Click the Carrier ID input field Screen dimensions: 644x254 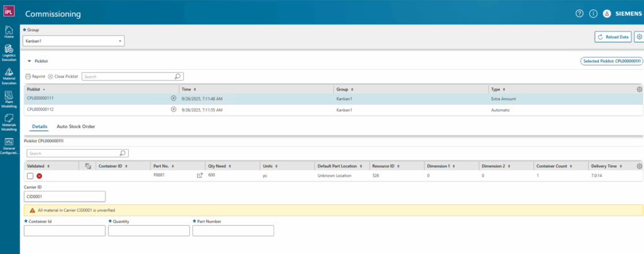click(65, 196)
